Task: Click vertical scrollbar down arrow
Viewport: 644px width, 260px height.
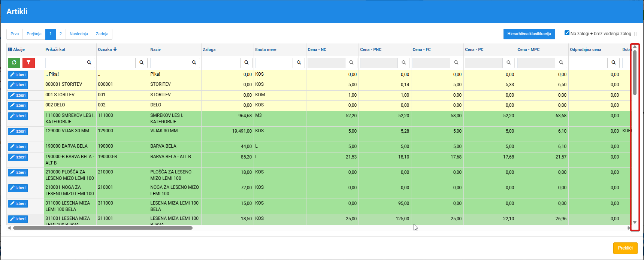Action: (x=635, y=222)
